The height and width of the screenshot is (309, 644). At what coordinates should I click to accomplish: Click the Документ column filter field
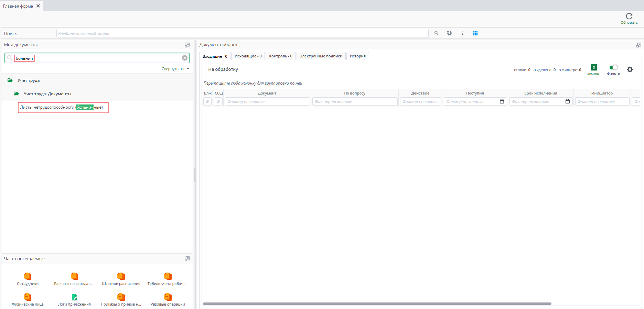(x=267, y=102)
